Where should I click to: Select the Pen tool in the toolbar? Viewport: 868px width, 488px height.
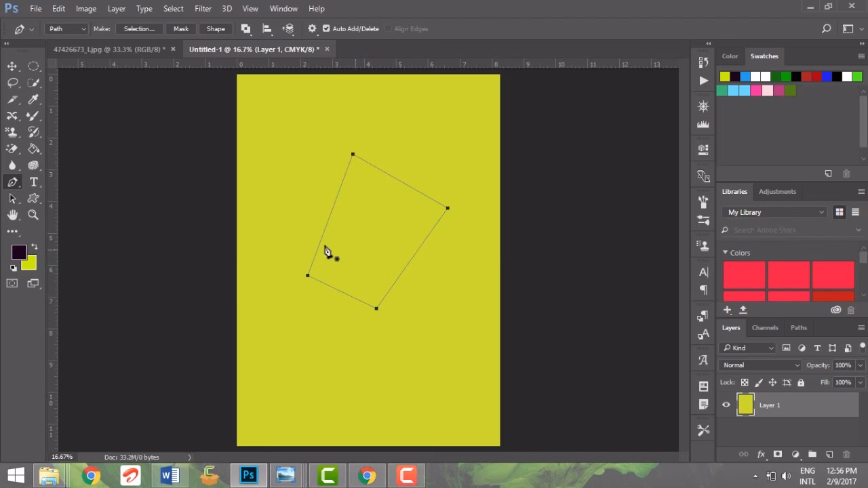pos(12,182)
